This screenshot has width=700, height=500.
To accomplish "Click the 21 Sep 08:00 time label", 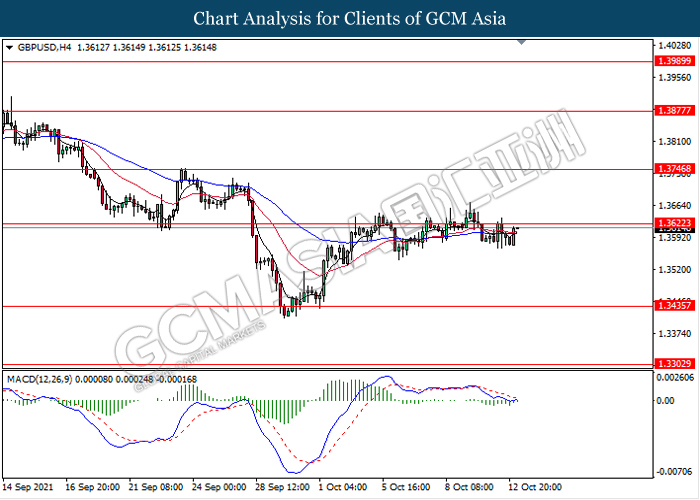I will [156, 487].
